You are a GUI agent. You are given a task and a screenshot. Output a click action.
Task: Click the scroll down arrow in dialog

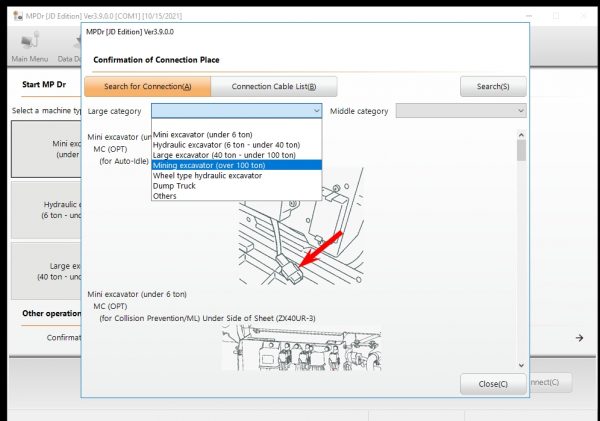tap(521, 366)
